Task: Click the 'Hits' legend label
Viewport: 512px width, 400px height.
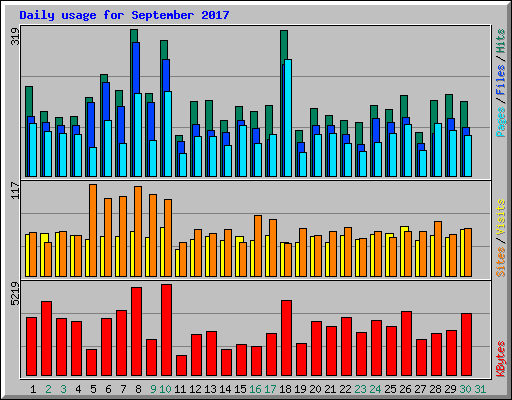Action: coord(501,41)
